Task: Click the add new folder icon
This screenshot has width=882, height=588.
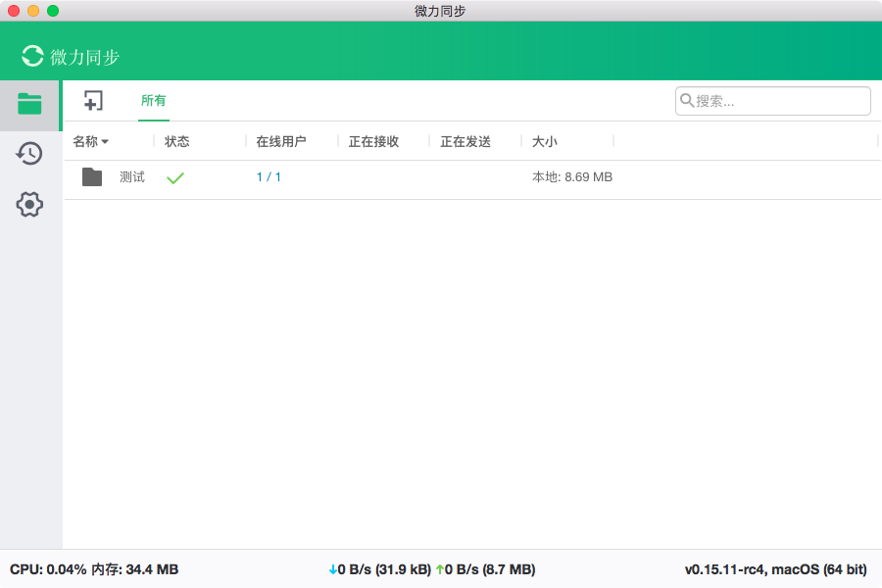Action: [93, 101]
